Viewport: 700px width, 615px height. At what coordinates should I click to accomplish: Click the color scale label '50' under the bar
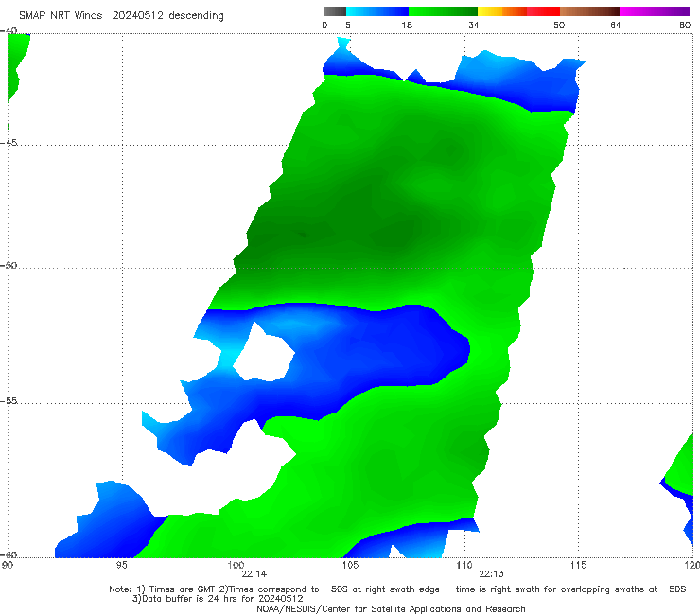click(x=559, y=25)
